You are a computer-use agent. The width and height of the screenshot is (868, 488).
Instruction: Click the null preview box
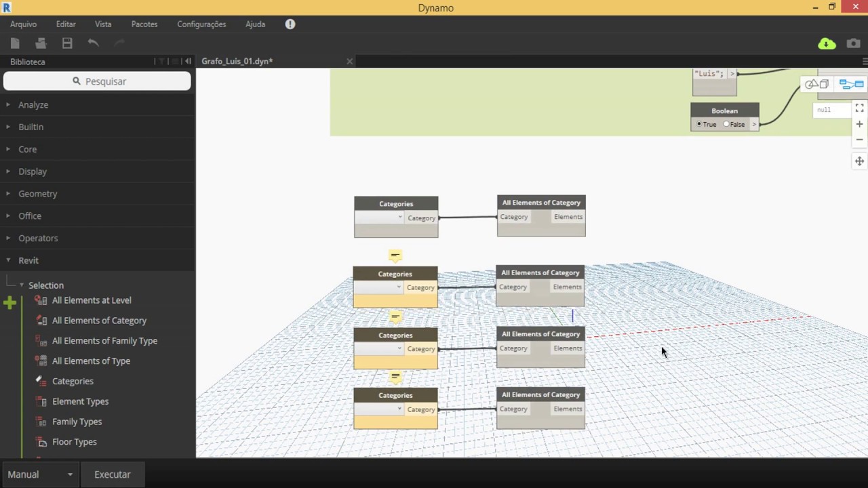click(x=831, y=110)
